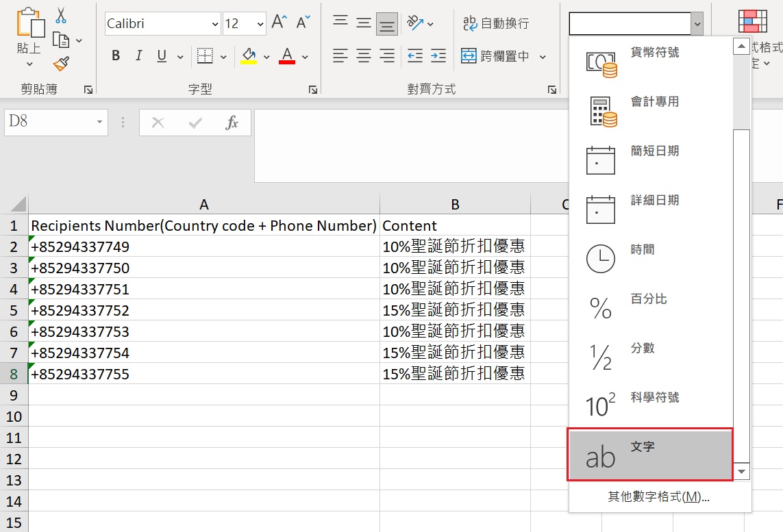Decrease font size with smaller A
Viewport: 783px width, 532px height.
[303, 23]
